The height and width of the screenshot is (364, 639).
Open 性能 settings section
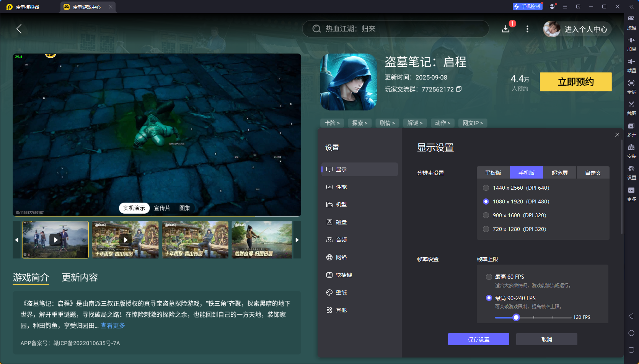point(360,187)
